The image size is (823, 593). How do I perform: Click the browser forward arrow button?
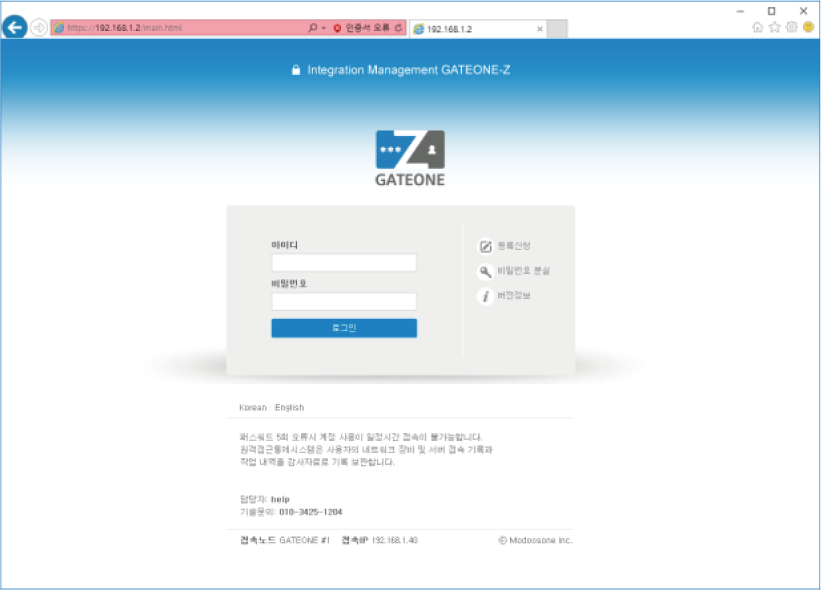coord(39,27)
